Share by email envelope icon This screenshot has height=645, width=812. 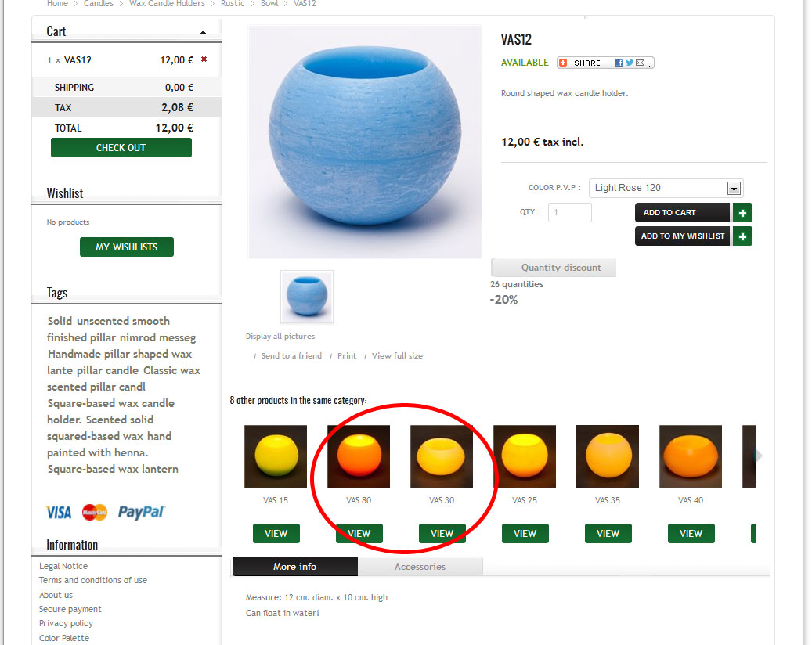click(x=640, y=63)
